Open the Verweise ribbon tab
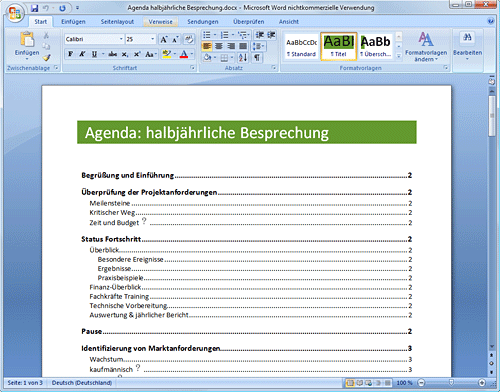Image resolution: width=500 pixels, height=392 pixels. (160, 22)
